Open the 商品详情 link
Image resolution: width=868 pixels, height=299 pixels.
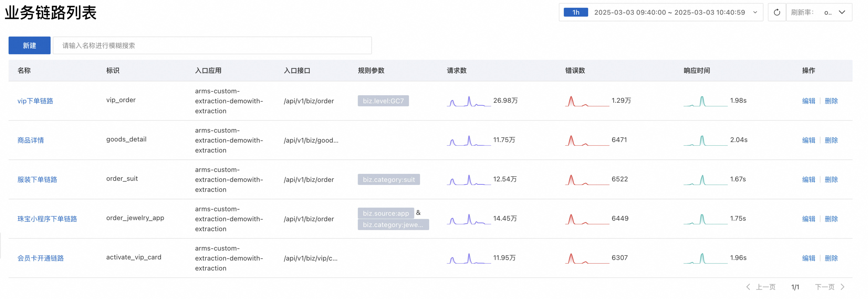31,140
